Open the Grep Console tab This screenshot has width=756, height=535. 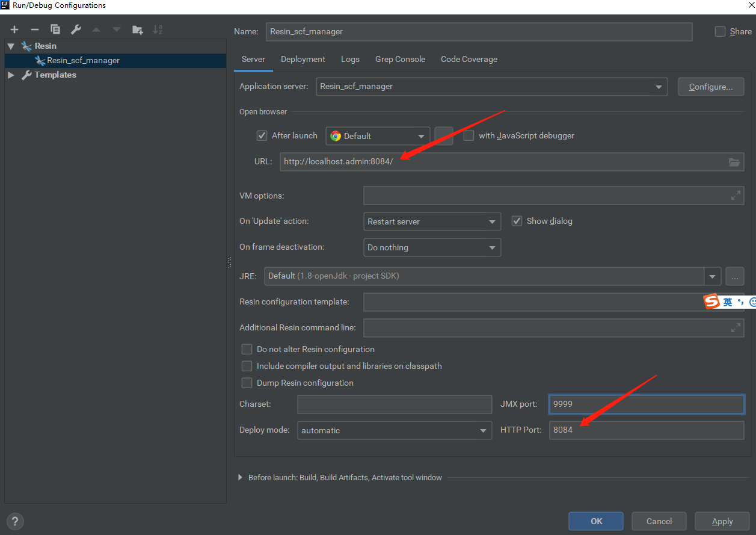(400, 59)
